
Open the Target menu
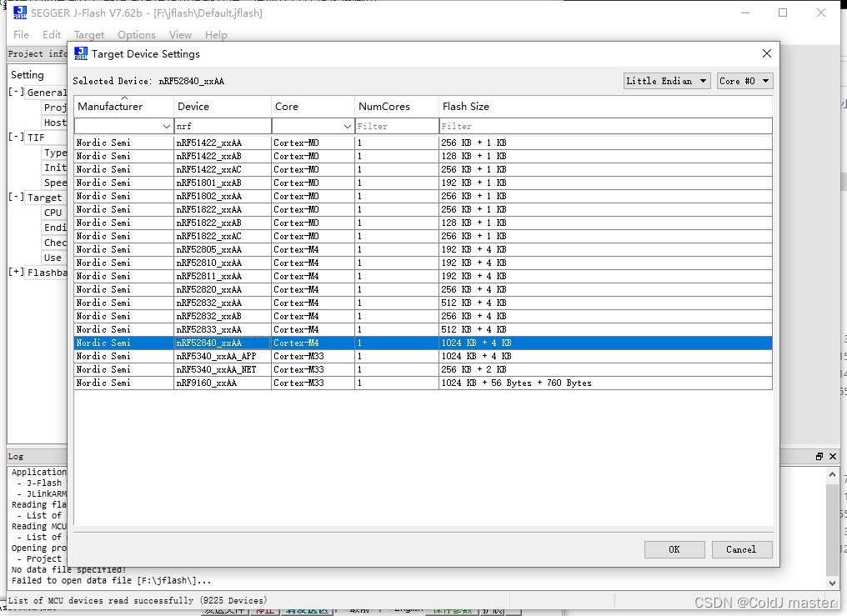[x=89, y=34]
